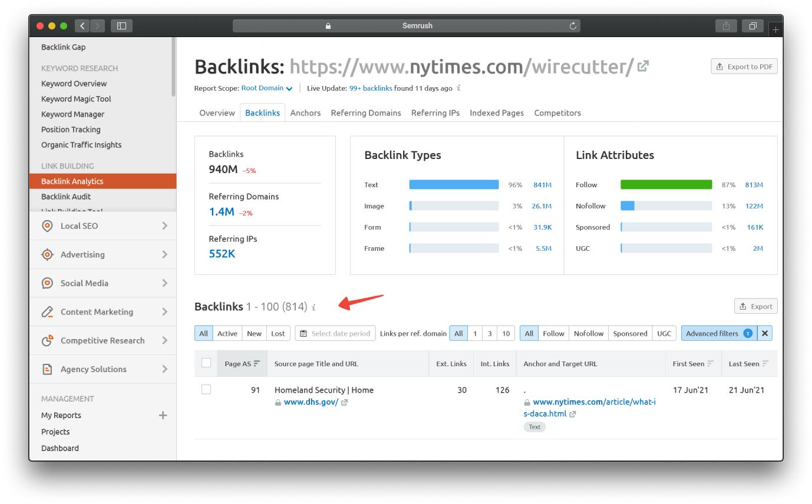Go forward with Safari's forward arrow
Viewport: 812px width, 504px height.
[98, 26]
